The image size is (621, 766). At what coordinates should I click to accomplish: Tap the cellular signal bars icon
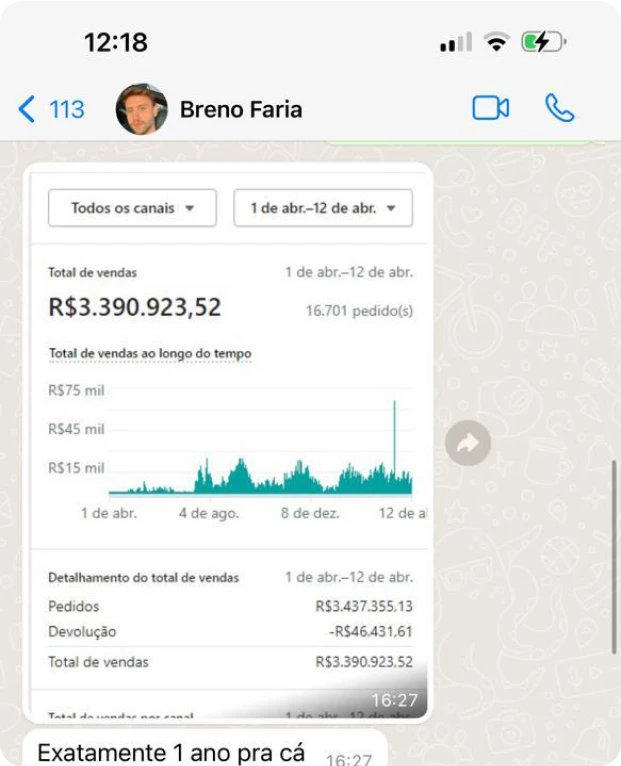click(455, 43)
